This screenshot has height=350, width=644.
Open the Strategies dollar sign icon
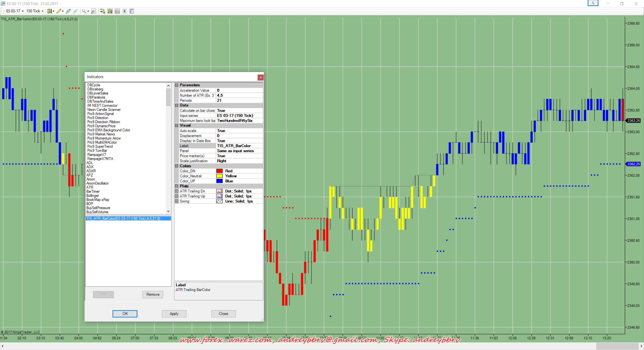coord(125,11)
